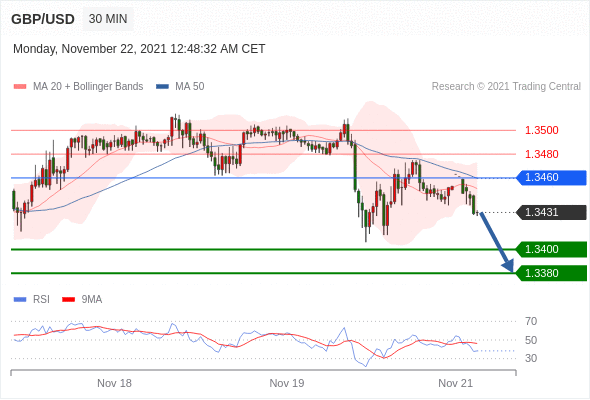This screenshot has width=590, height=400.
Task: Click the MA 50 blue legend swatch
Action: 162,87
